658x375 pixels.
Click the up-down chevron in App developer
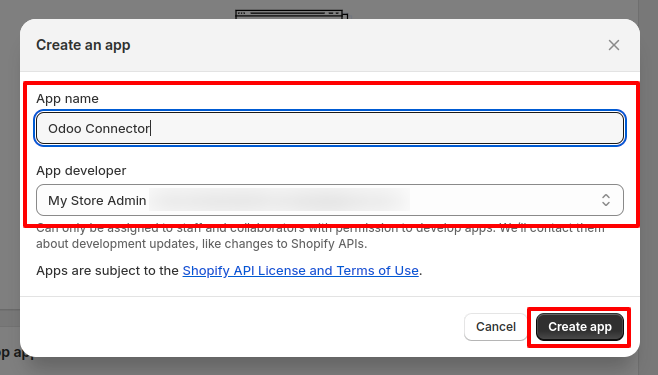[606, 200]
